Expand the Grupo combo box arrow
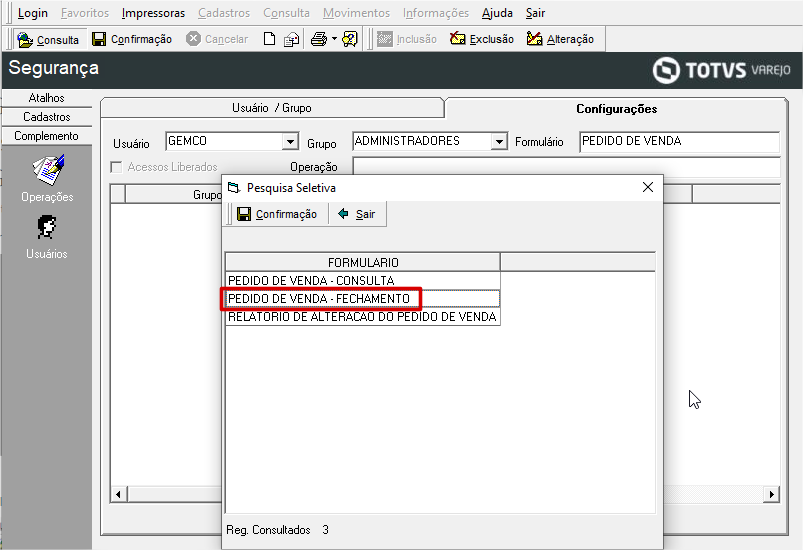The image size is (803, 550). point(499,141)
